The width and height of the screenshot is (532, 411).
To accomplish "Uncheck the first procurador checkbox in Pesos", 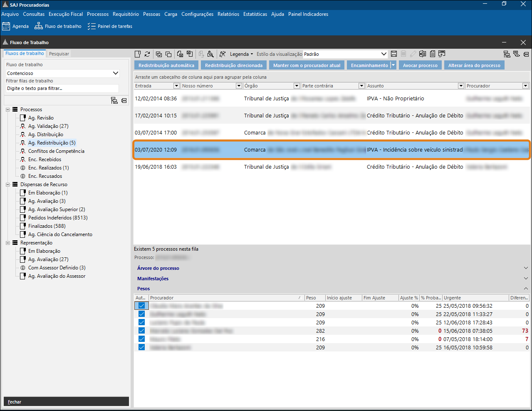I will pyautogui.click(x=141, y=306).
